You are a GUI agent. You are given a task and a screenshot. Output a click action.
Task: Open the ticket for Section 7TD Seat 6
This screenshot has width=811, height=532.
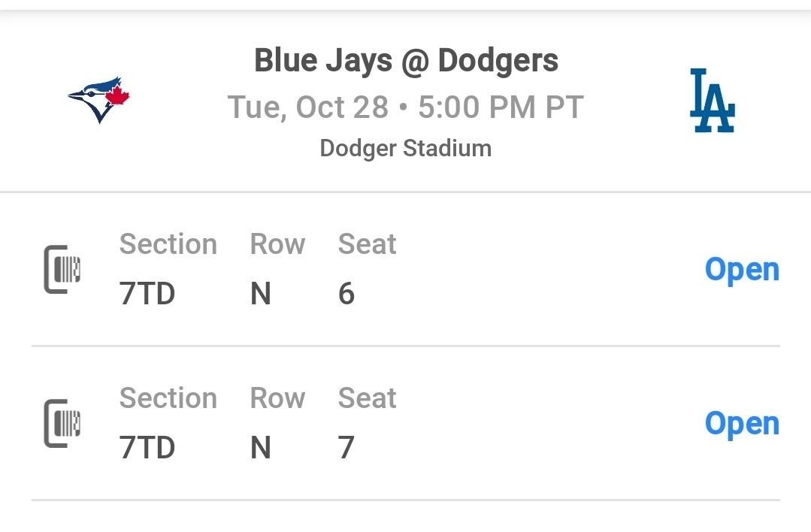pos(742,268)
